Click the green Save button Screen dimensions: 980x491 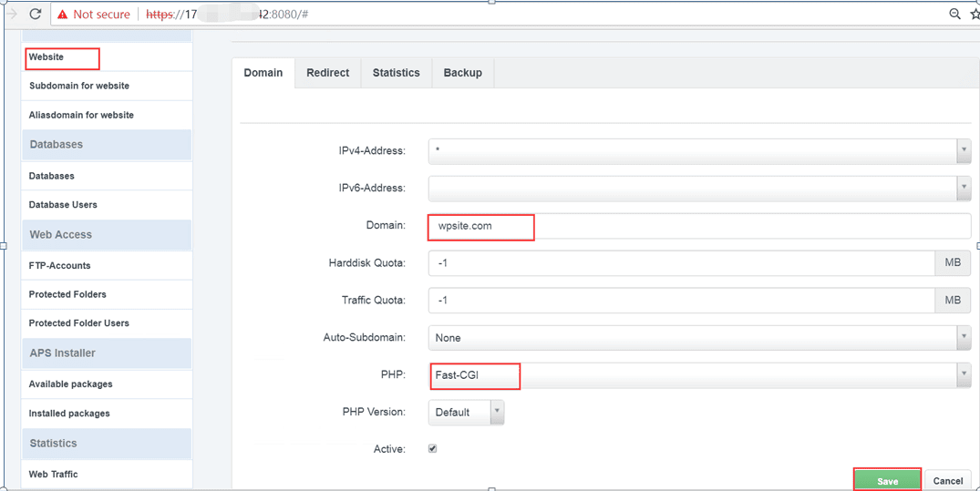(x=888, y=480)
